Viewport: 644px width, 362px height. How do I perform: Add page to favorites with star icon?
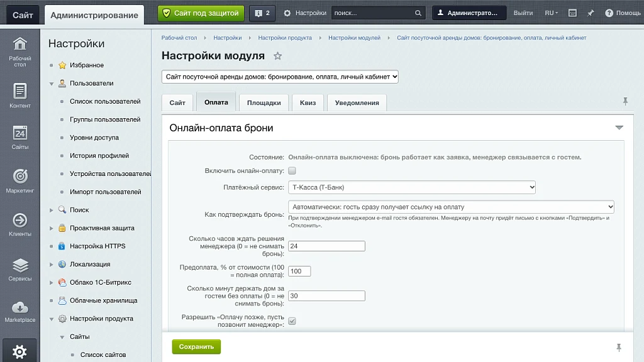(x=277, y=56)
